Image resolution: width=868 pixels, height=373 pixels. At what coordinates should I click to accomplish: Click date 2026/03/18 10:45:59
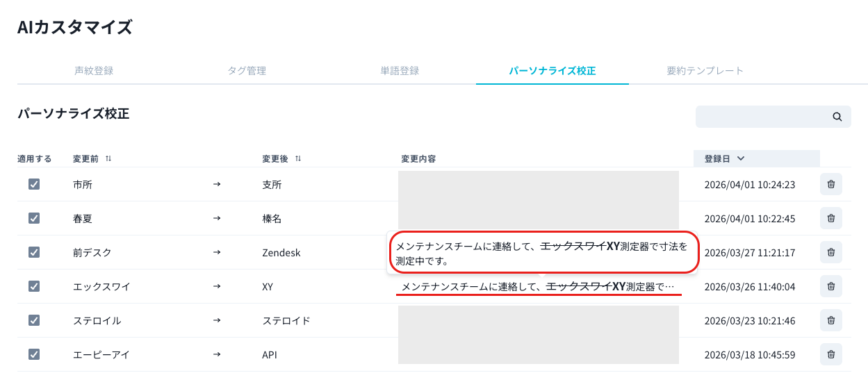click(750, 354)
